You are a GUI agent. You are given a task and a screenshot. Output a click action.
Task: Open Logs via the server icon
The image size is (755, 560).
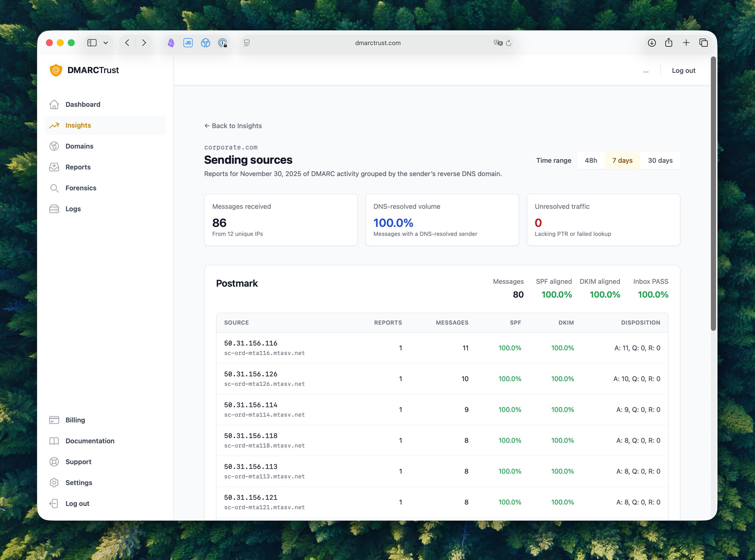(x=54, y=208)
